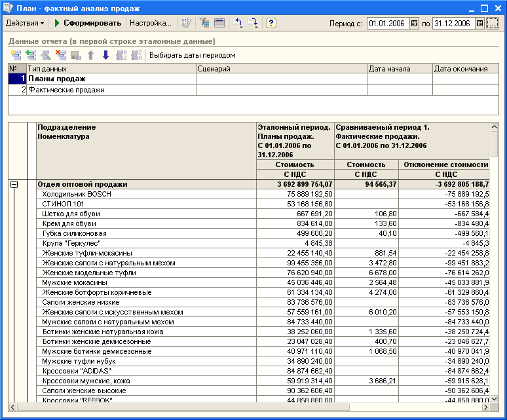Click the Period end date field 31.12.2006

[x=454, y=24]
